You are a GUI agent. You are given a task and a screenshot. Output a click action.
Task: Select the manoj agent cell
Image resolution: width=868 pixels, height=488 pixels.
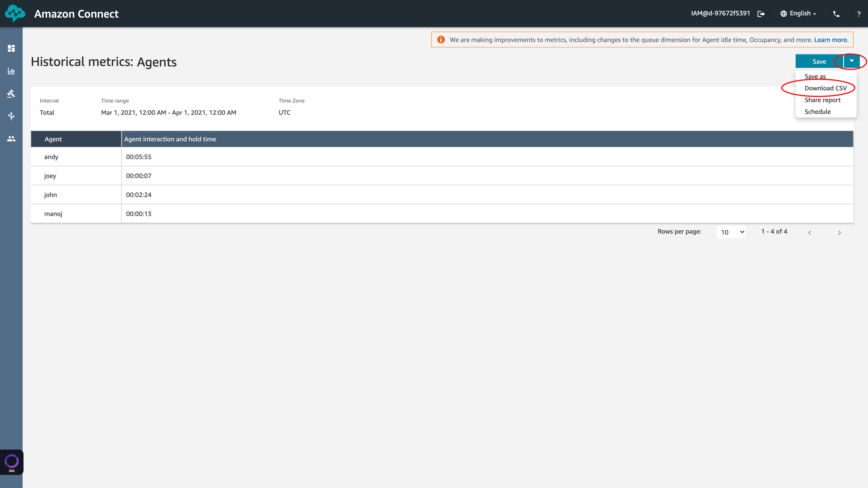(x=76, y=213)
